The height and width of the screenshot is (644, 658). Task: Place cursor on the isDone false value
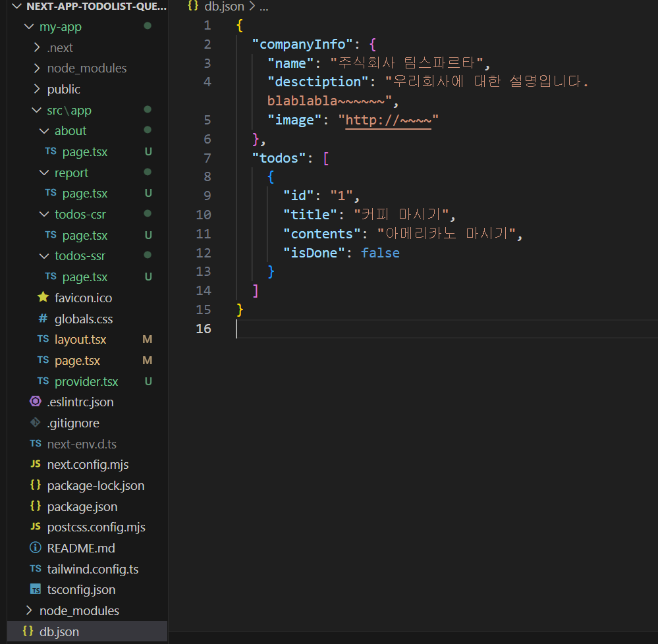(x=380, y=253)
